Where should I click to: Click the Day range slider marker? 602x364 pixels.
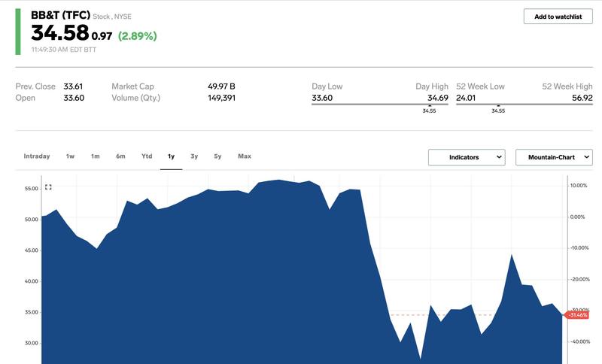429,105
